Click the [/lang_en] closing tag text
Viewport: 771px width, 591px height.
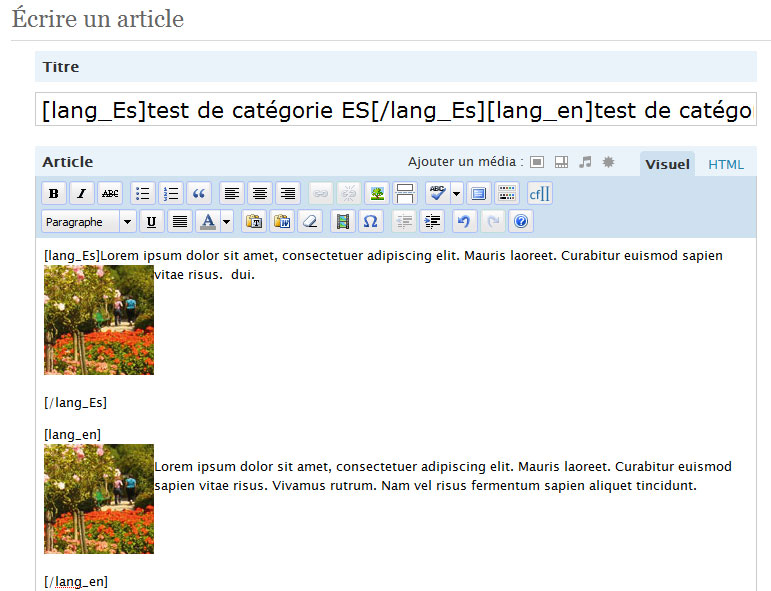tap(76, 582)
